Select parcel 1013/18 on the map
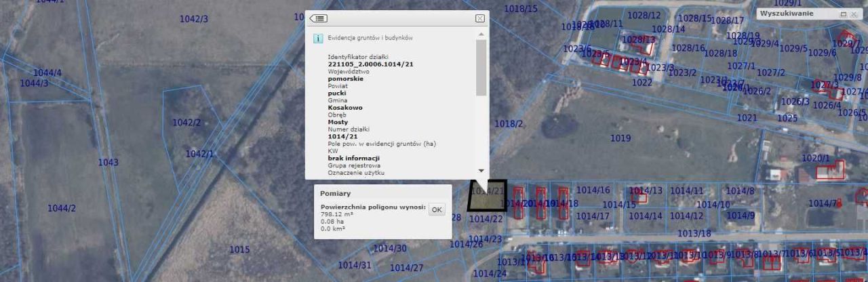Screen dimensions: 868x282 694,234
